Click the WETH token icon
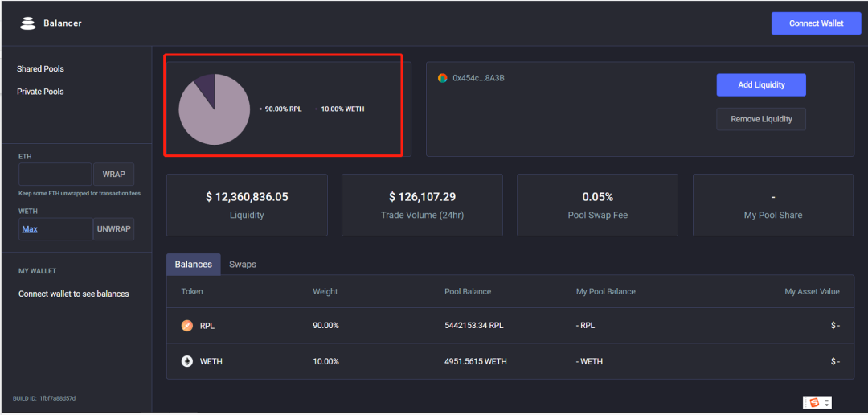 click(187, 361)
